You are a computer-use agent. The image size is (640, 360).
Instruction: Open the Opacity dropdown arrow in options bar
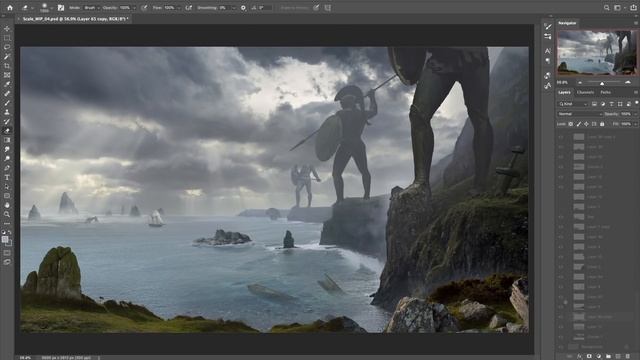tap(134, 8)
